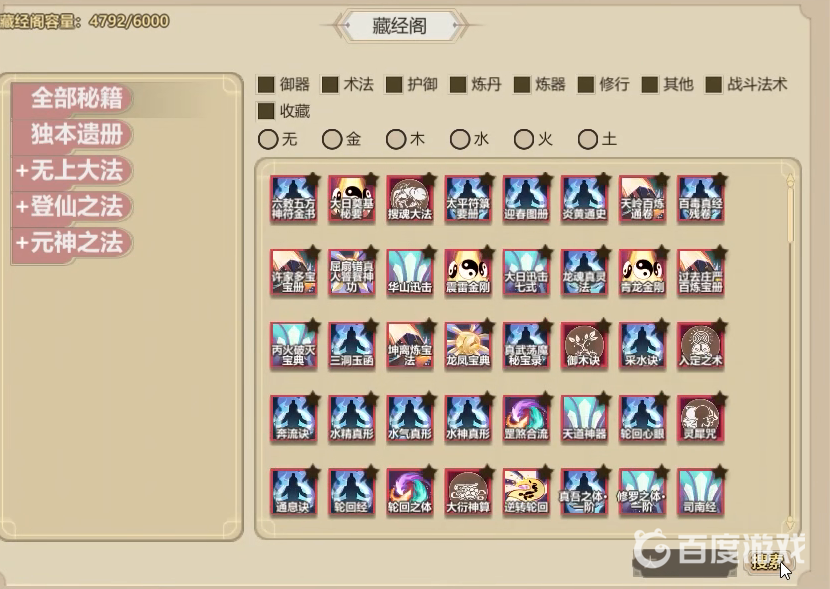Check the 收藏 favorites checkbox
Viewport: 830px width, 589px height.
click(x=266, y=111)
